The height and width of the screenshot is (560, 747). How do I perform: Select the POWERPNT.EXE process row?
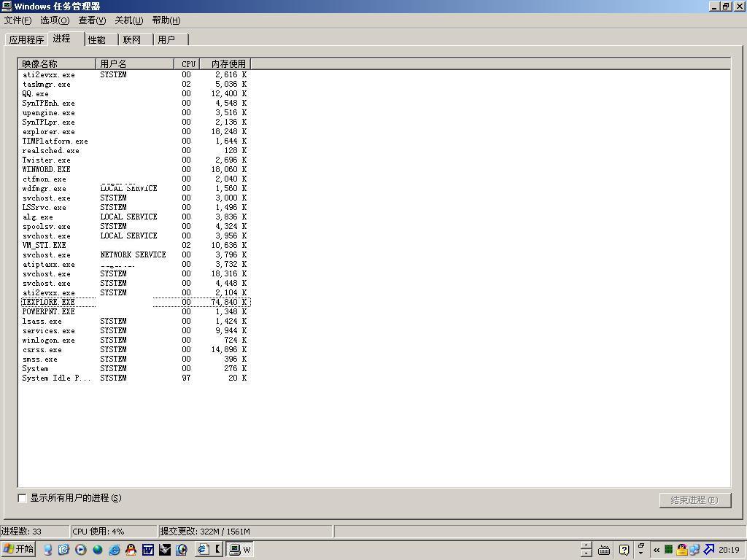point(135,311)
